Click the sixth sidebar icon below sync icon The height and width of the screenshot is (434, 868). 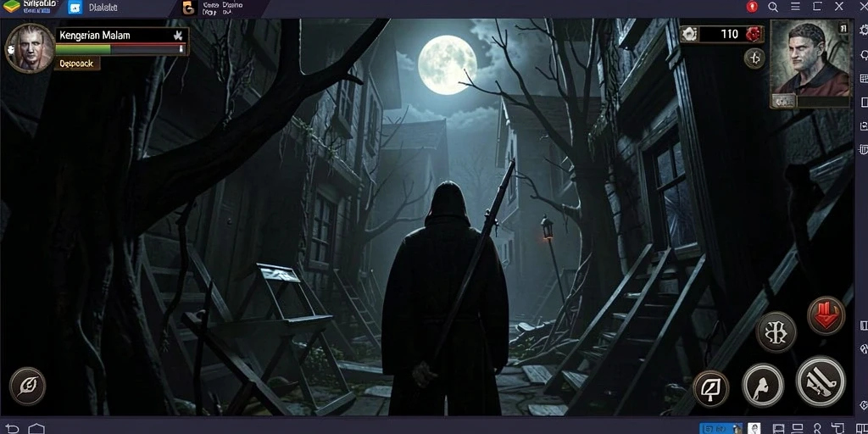click(x=864, y=149)
